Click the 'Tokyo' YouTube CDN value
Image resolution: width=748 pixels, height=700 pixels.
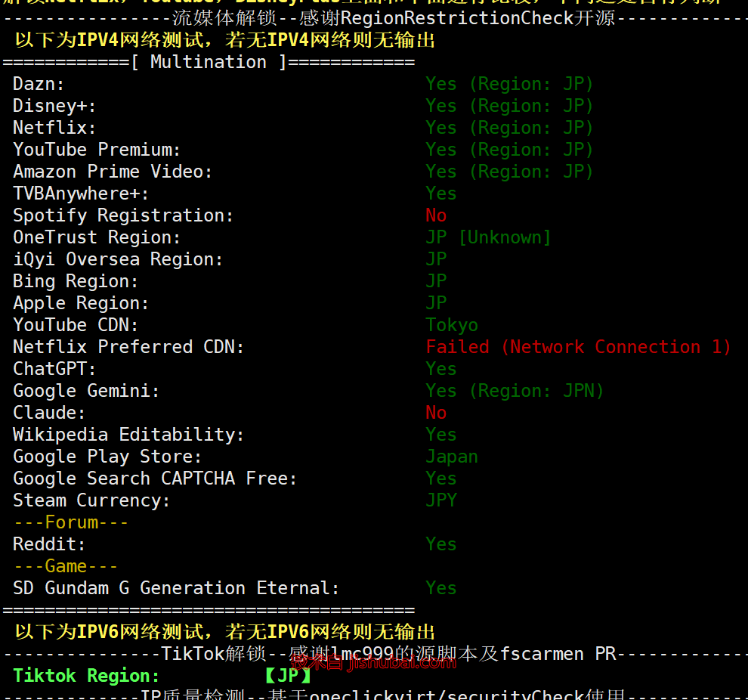[x=452, y=325]
